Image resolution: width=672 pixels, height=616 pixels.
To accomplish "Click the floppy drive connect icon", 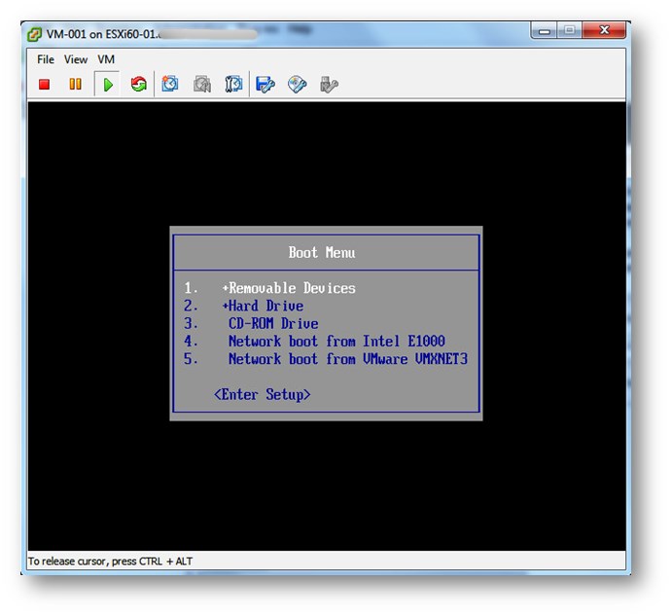I will click(x=265, y=85).
